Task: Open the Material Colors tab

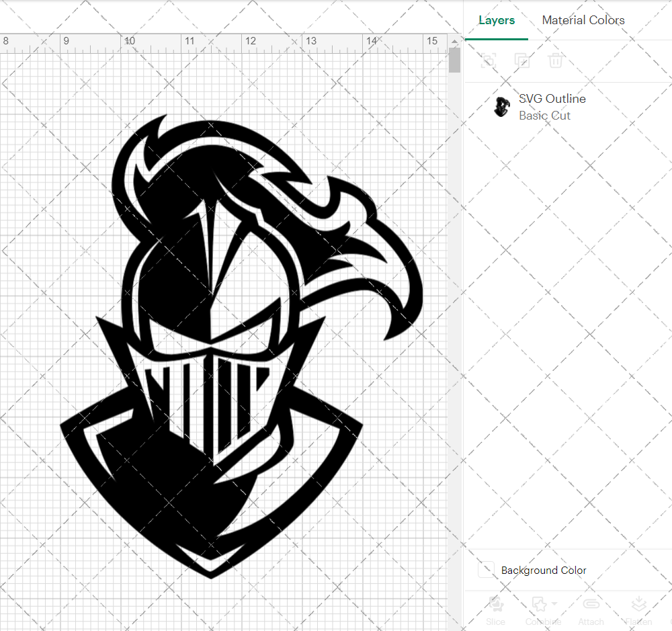Action: pos(583,20)
